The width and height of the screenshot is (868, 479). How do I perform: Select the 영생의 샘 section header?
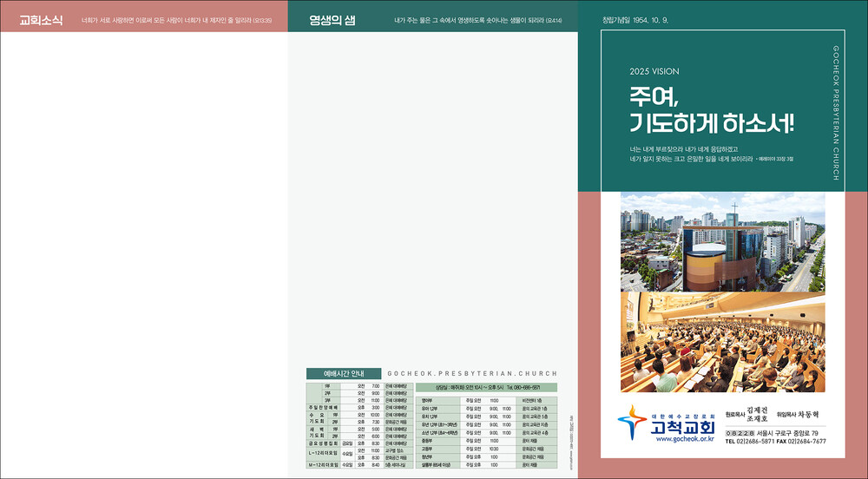pyautogui.click(x=332, y=20)
